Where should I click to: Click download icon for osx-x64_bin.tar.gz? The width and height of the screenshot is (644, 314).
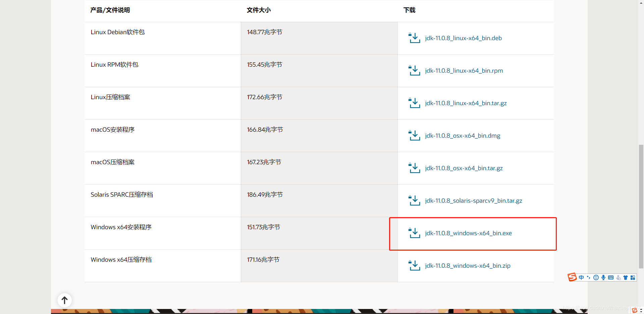[x=414, y=168]
